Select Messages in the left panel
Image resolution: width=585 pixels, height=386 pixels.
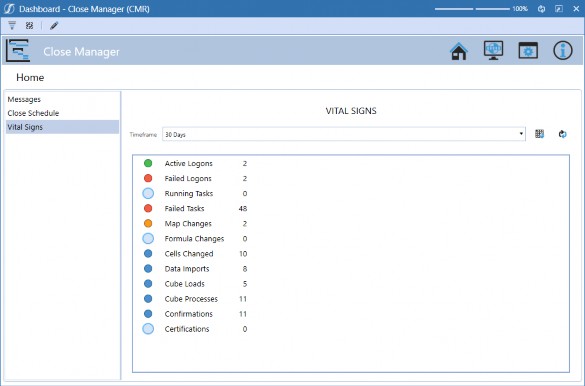(24, 99)
